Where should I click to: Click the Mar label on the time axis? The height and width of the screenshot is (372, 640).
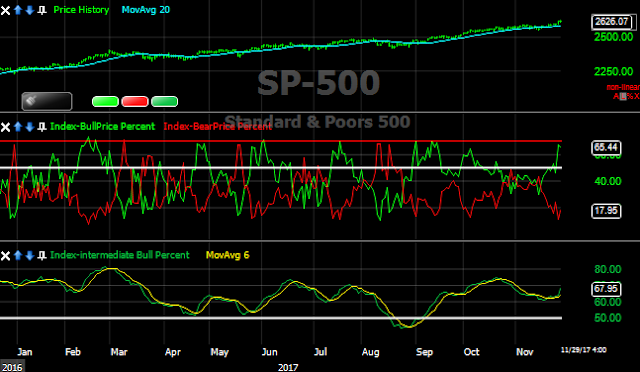click(x=119, y=352)
